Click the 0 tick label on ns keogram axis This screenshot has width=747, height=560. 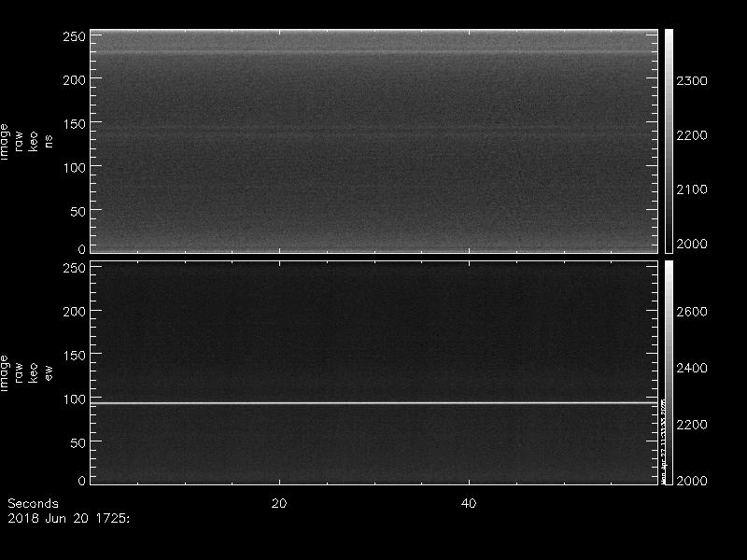pyautogui.click(x=81, y=248)
